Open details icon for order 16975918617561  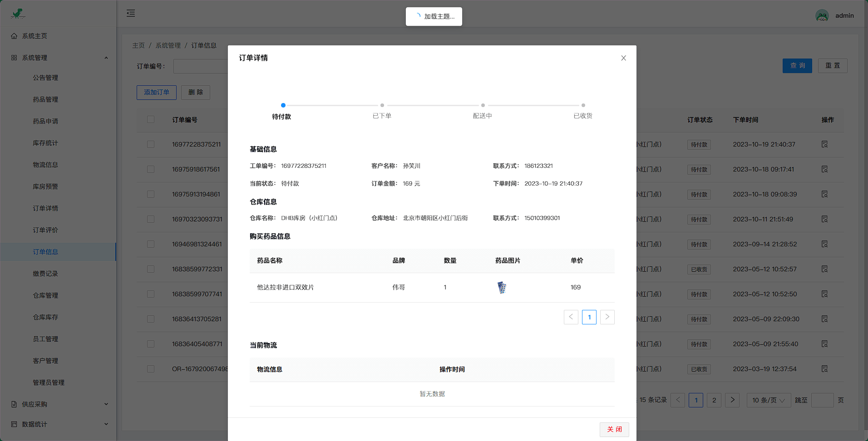click(x=824, y=169)
